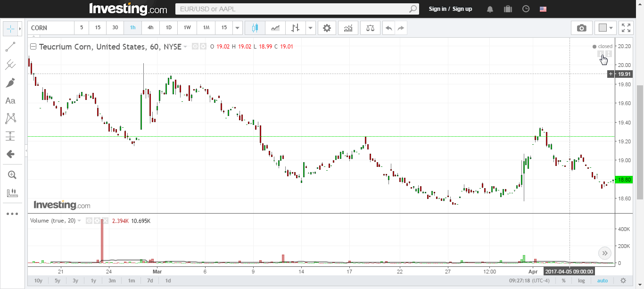Select the 1W interval

[x=187, y=28]
